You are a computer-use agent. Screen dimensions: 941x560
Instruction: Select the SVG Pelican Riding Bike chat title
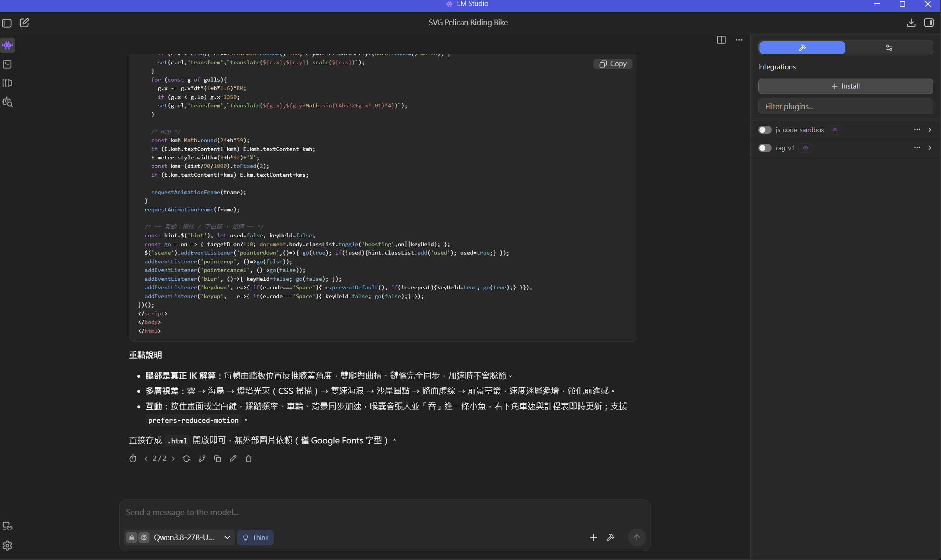(468, 22)
